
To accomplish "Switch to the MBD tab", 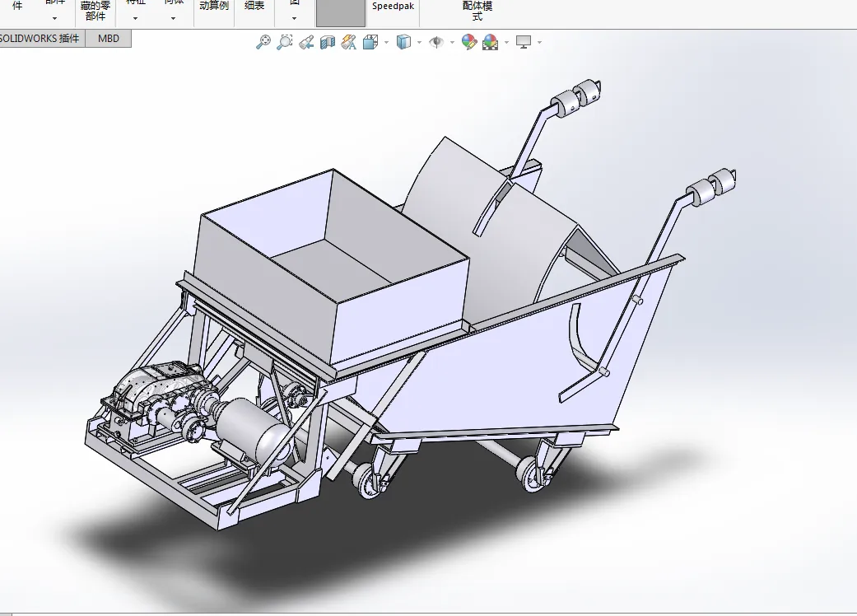I will point(108,38).
